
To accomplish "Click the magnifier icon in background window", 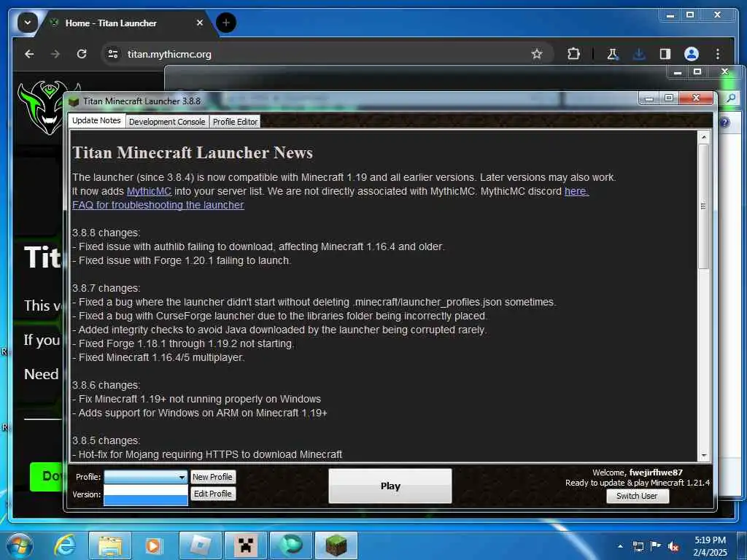I will click(730, 98).
